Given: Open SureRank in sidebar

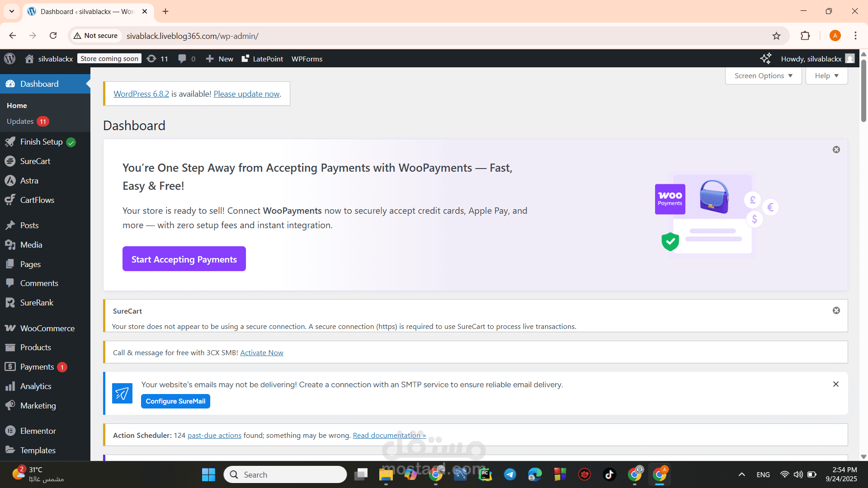Looking at the screenshot, I should tap(45, 303).
